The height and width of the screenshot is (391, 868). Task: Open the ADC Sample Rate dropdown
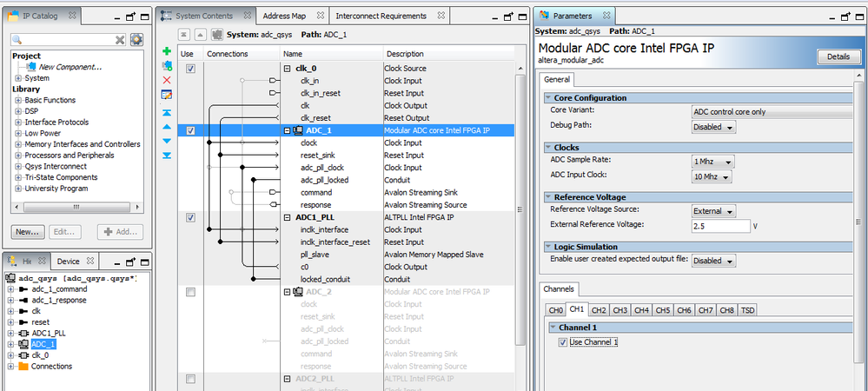click(712, 162)
